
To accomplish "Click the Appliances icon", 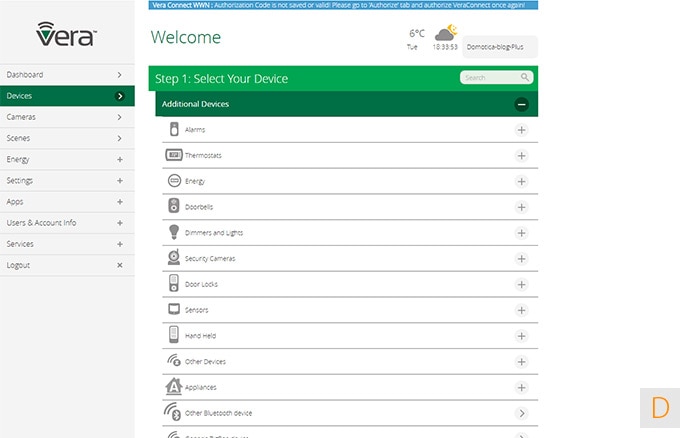I will tap(174, 386).
